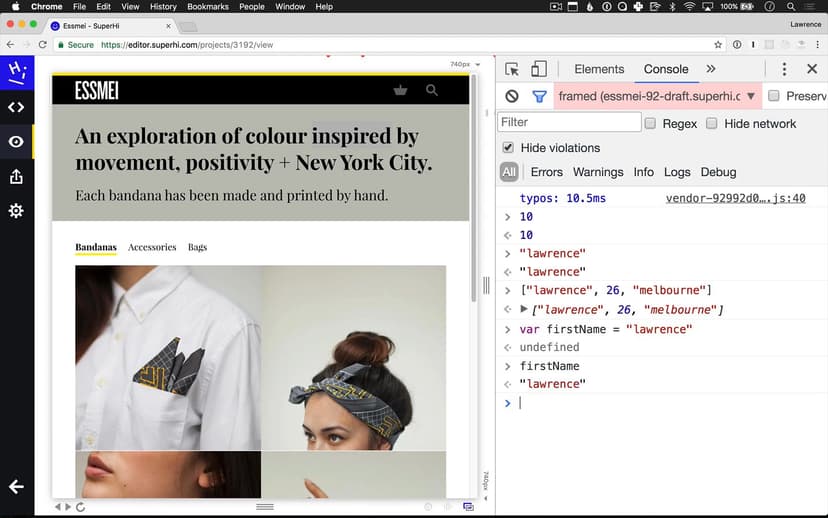Open the framed context dropdown in console
The image size is (828, 518).
[x=657, y=97]
